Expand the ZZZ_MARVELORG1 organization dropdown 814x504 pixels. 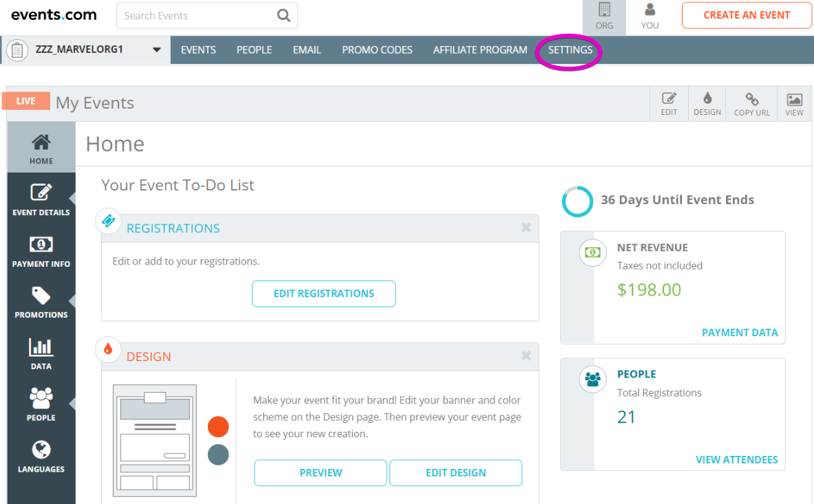click(x=156, y=50)
